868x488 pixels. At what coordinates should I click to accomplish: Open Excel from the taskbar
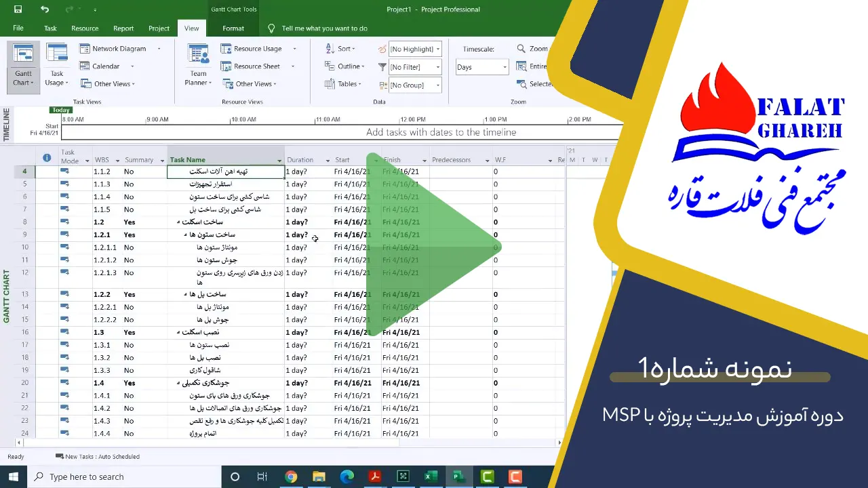[430, 476]
